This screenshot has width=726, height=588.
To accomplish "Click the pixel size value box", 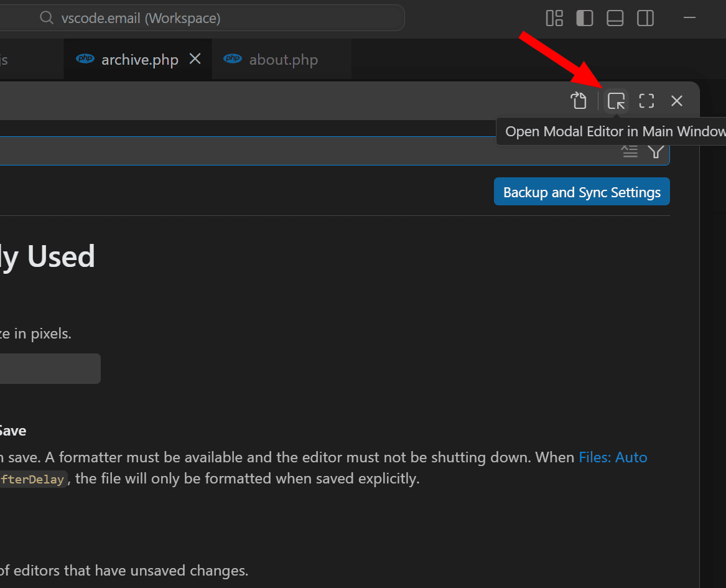I will pos(50,368).
